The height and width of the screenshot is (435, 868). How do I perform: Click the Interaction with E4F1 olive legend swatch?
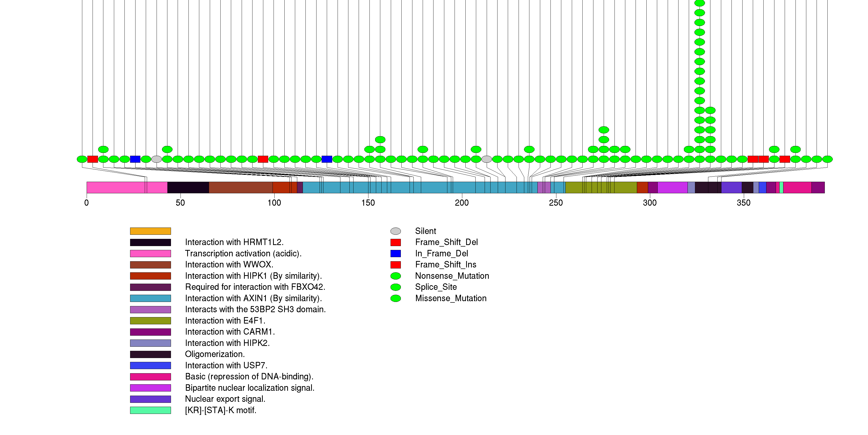click(150, 321)
